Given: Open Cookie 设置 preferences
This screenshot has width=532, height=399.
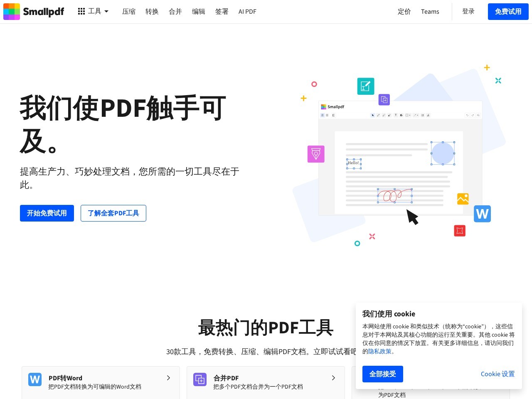Looking at the screenshot, I should pyautogui.click(x=498, y=374).
